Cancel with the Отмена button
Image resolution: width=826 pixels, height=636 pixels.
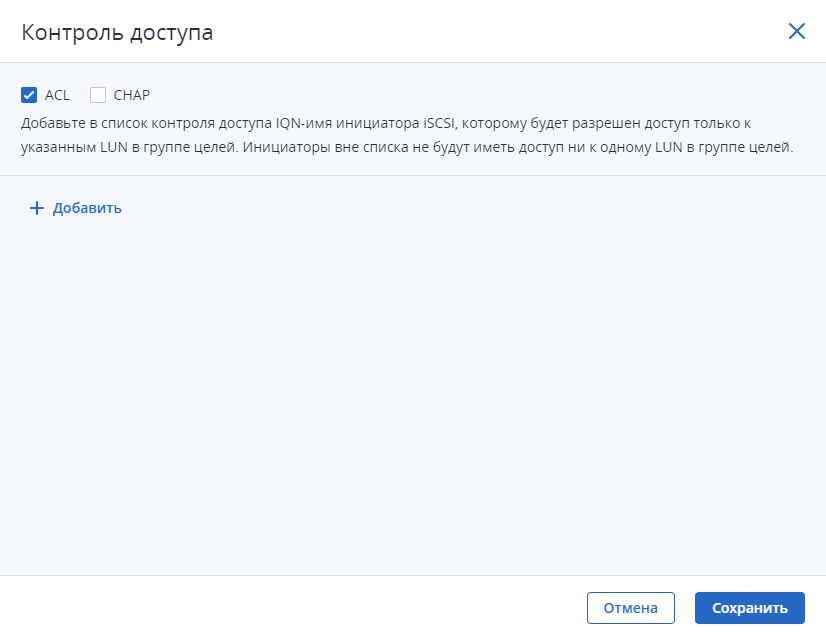(x=631, y=608)
